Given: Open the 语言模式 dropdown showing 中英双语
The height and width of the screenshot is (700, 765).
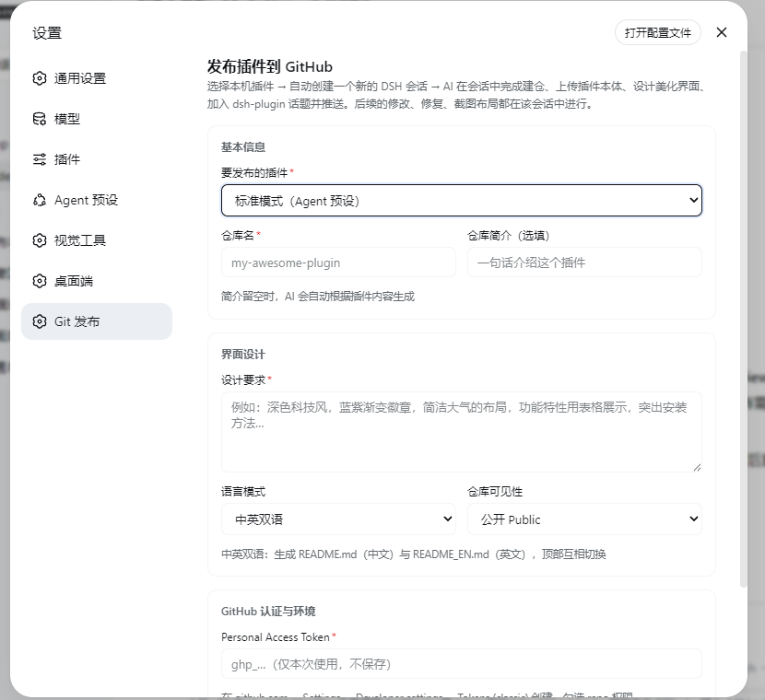Looking at the screenshot, I should [338, 519].
